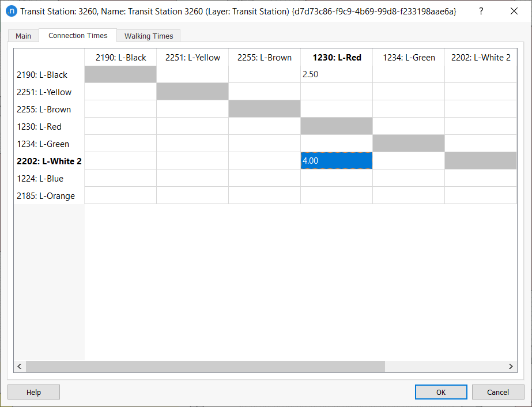The height and width of the screenshot is (407, 532).
Task: Switch to the Main tab
Action: click(x=23, y=35)
